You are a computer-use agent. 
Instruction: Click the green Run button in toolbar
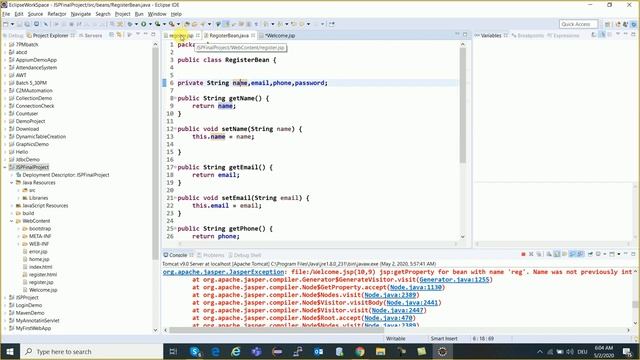[144, 24]
